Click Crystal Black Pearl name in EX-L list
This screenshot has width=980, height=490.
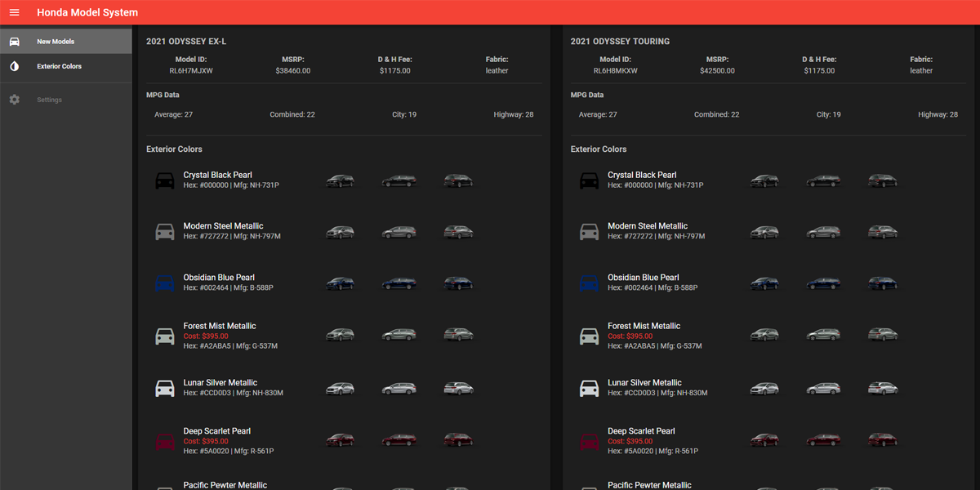pyautogui.click(x=218, y=175)
